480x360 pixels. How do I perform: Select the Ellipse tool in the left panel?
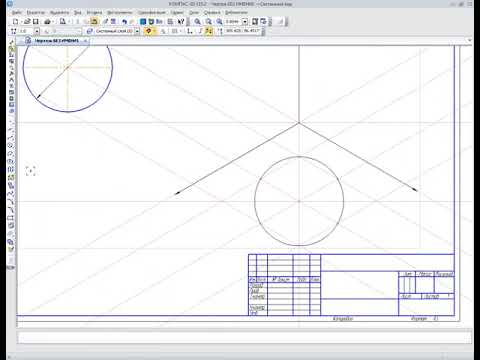pyautogui.click(x=12, y=161)
